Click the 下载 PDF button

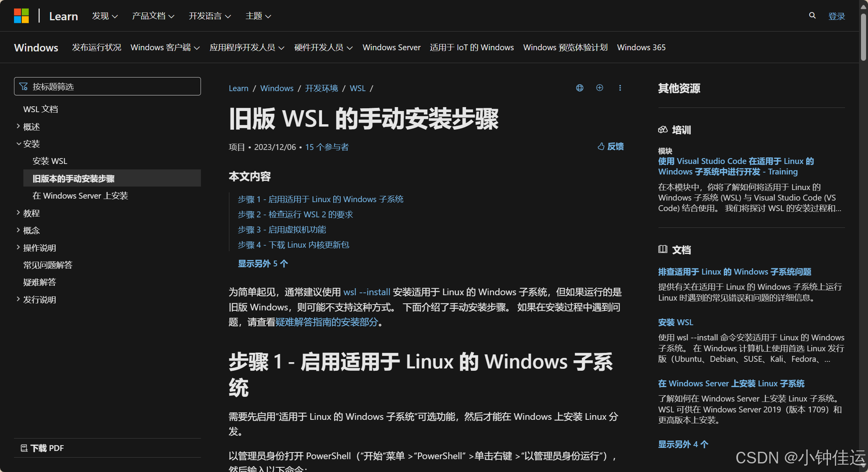pyautogui.click(x=42, y=448)
